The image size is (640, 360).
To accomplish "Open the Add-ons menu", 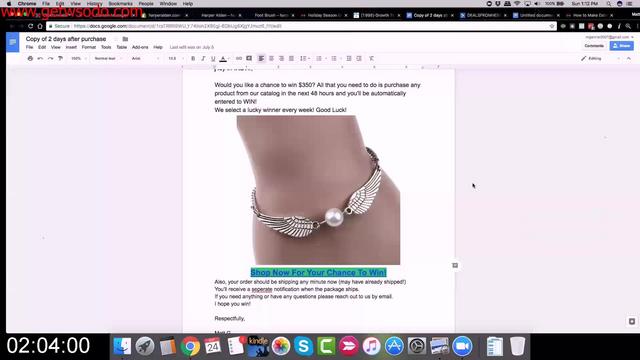I will [140, 47].
